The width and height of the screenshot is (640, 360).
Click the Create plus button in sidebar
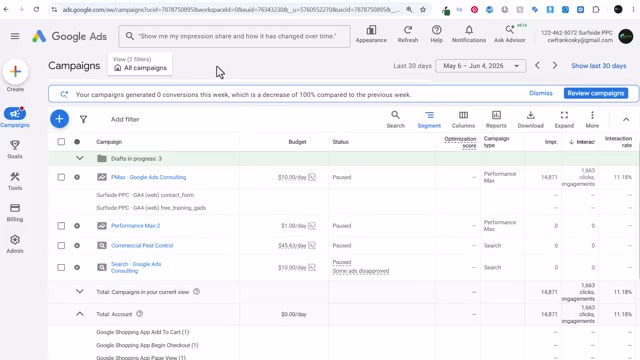[15, 71]
